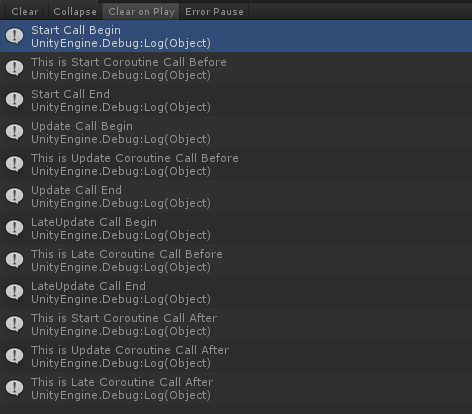Viewport: 472px width, 414px height.
Task: Click the info icon beside Start Call Begin
Action: (15, 36)
